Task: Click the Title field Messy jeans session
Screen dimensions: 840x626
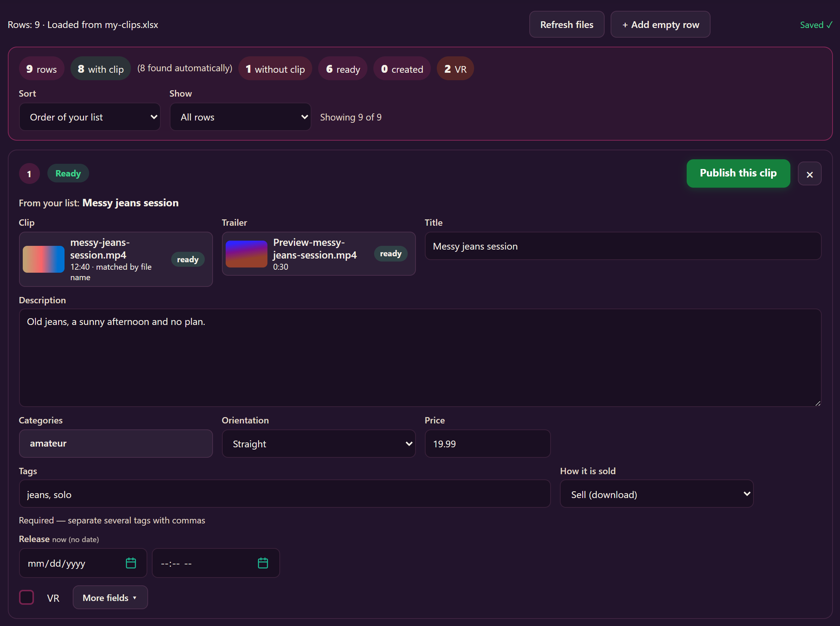Action: 623,246
